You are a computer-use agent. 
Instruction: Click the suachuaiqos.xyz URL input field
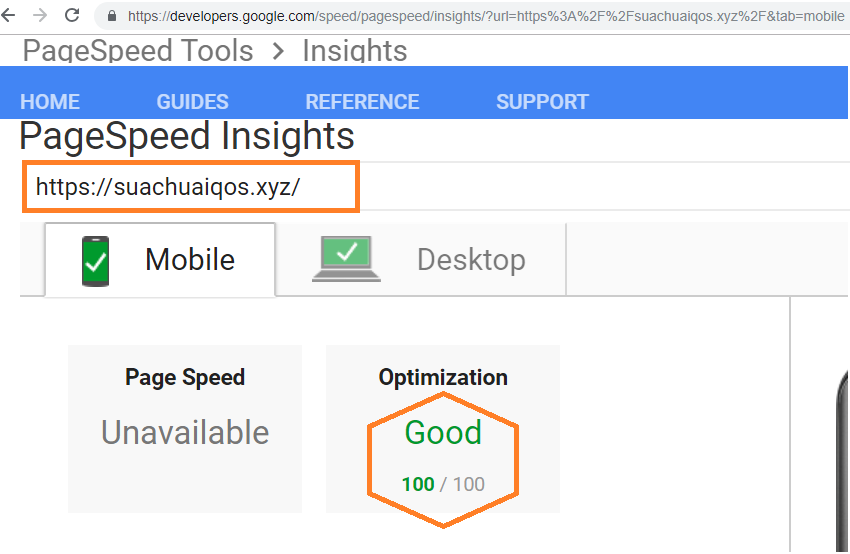point(190,187)
